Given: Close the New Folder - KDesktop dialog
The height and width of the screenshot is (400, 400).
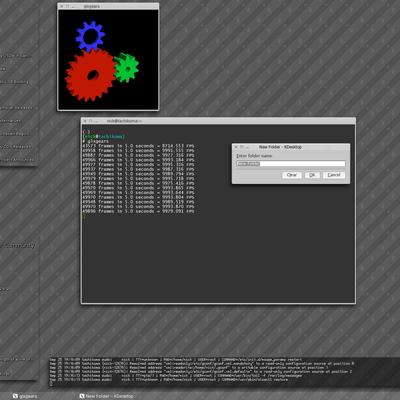Looking at the screenshot, I should pos(236,147).
